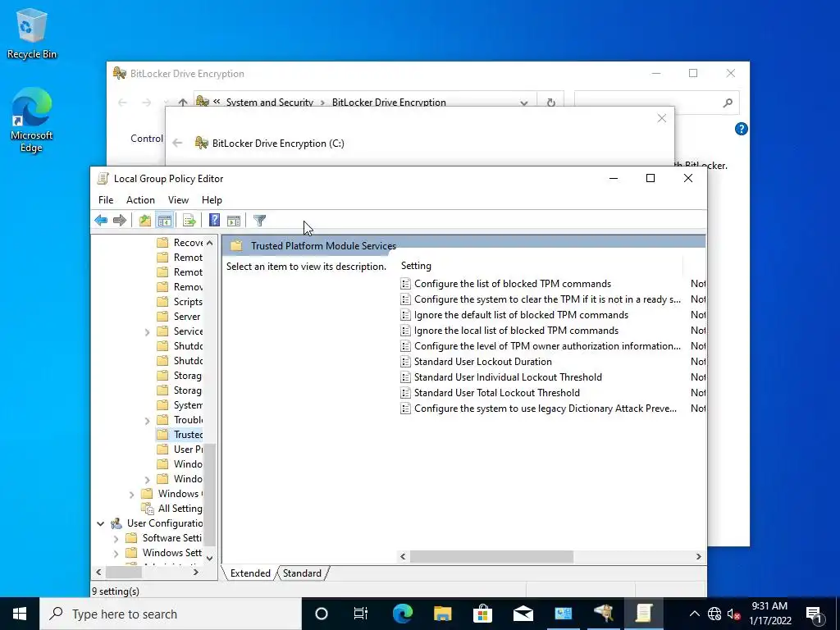Click the Export List toolbar icon
Screen dimensions: 840x630
189,220
